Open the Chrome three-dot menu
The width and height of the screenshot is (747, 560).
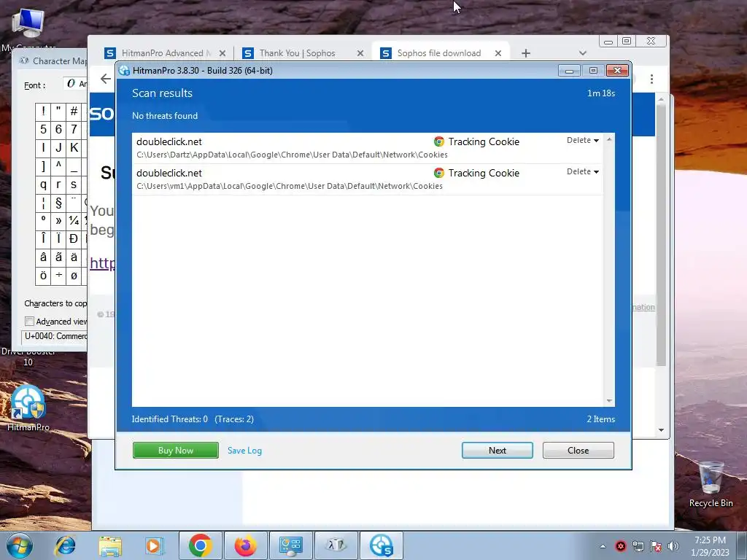pyautogui.click(x=651, y=79)
